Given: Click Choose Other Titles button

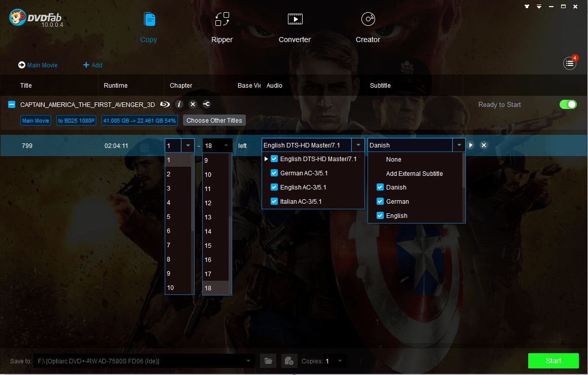Looking at the screenshot, I should (x=214, y=121).
